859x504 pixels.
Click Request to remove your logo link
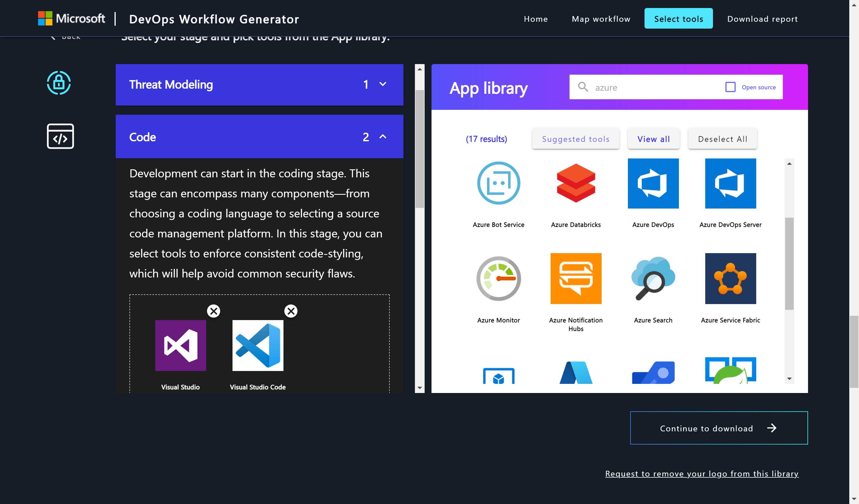coord(702,473)
